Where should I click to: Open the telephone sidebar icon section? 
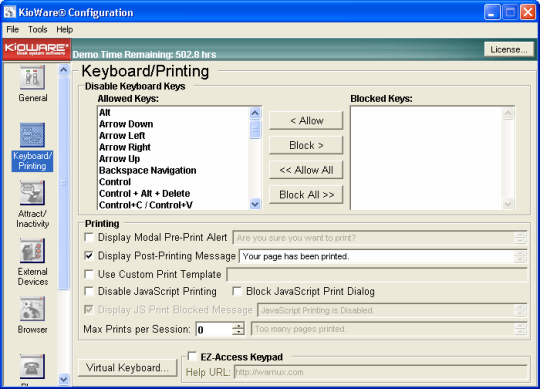coord(32,366)
